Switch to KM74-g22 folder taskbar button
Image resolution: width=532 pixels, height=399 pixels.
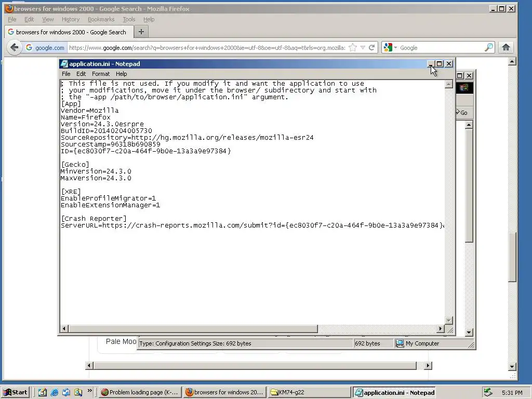309,392
